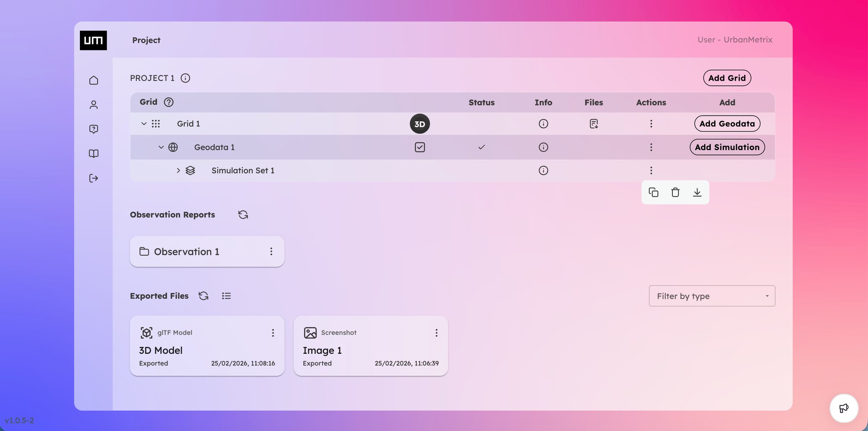This screenshot has height=431, width=868.
Task: Switch Exported Files to list view
Action: click(226, 296)
